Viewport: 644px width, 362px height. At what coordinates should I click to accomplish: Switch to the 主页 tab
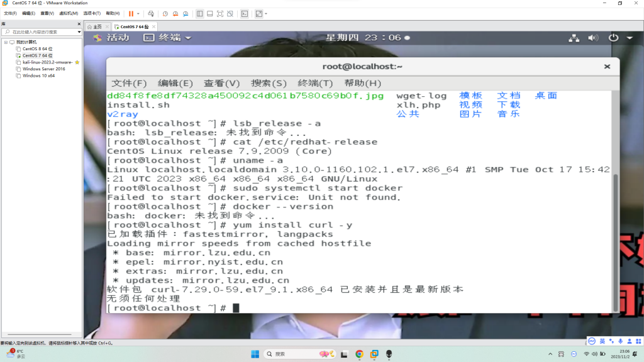coord(94,27)
